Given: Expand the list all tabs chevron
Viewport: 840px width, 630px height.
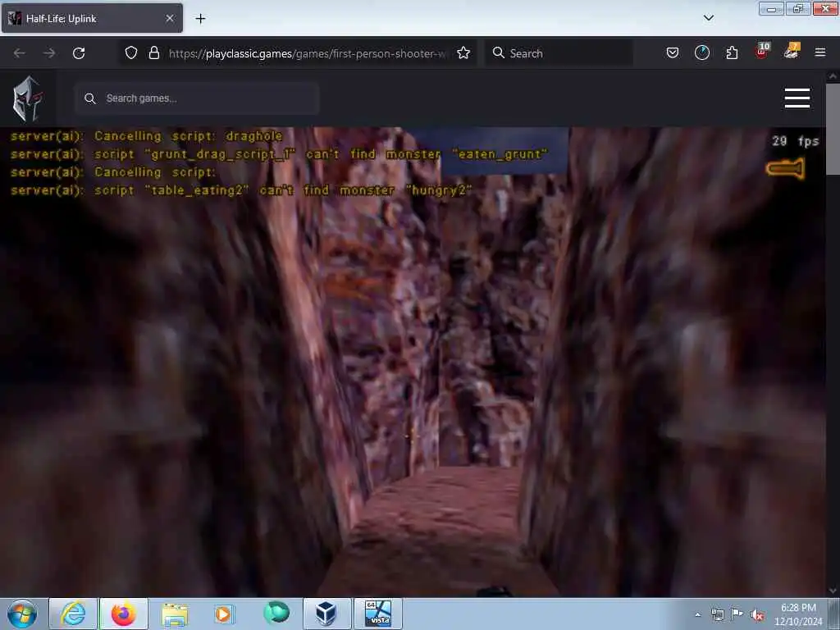Looking at the screenshot, I should (x=708, y=18).
